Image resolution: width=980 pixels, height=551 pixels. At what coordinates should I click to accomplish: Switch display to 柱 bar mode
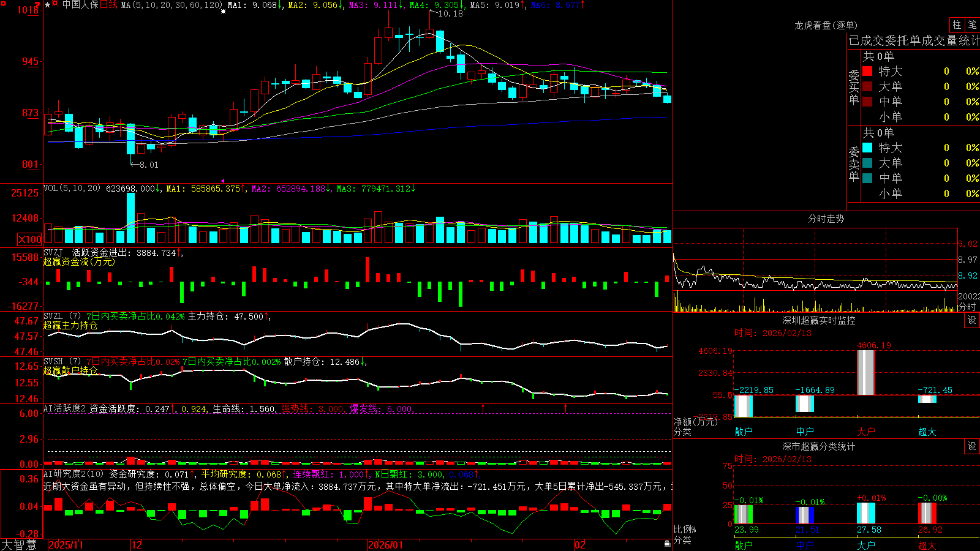coord(957,24)
